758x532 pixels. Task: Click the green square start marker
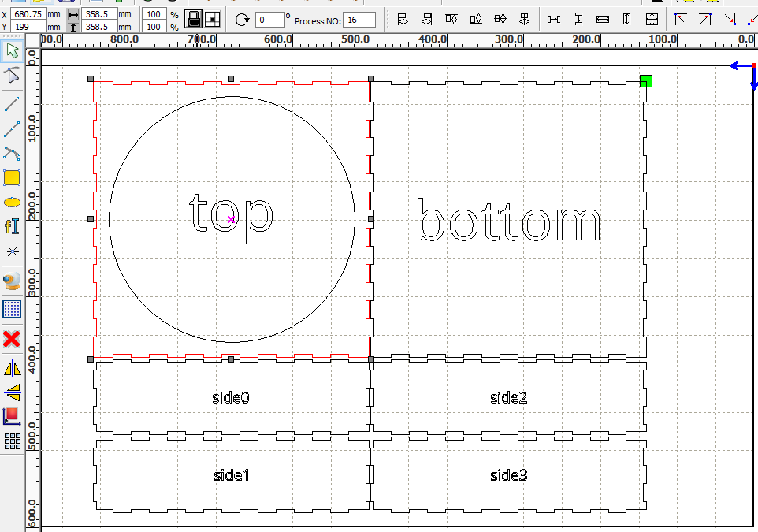[x=646, y=81]
